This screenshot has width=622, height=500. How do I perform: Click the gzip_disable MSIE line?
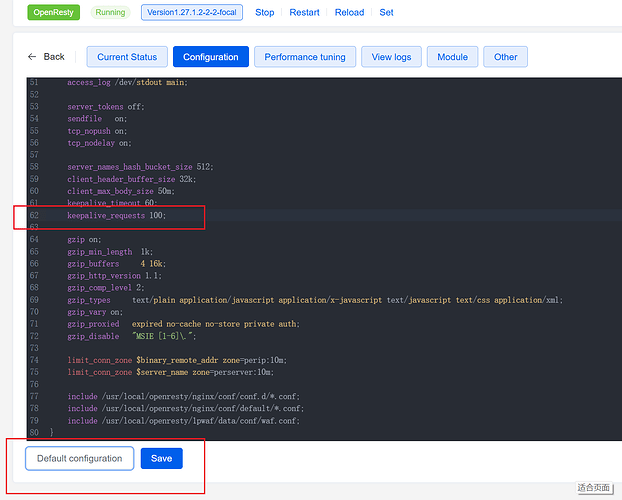pyautogui.click(x=132, y=336)
